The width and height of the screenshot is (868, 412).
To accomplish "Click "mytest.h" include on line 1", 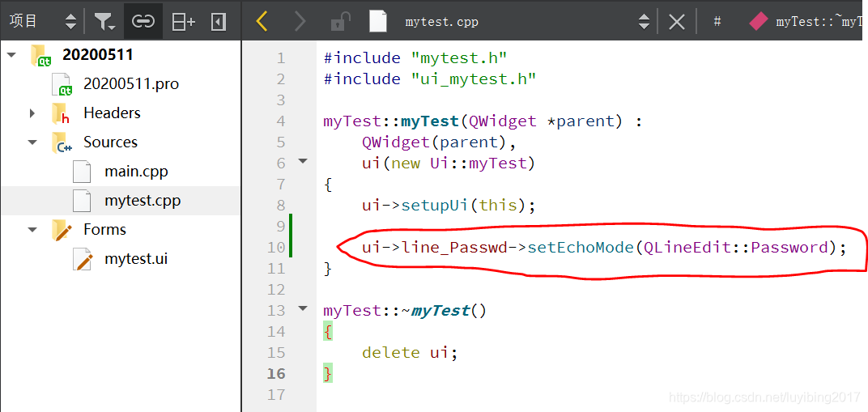I will click(x=459, y=58).
